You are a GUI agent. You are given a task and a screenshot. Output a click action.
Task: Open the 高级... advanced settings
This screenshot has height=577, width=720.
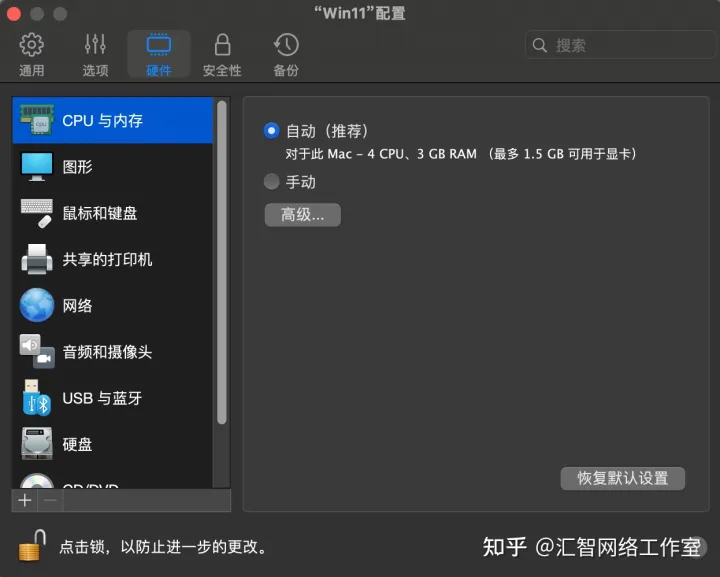coord(303,215)
